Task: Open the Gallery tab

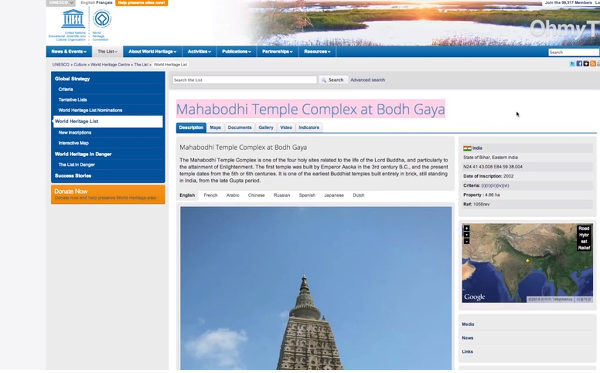Action: (266, 127)
